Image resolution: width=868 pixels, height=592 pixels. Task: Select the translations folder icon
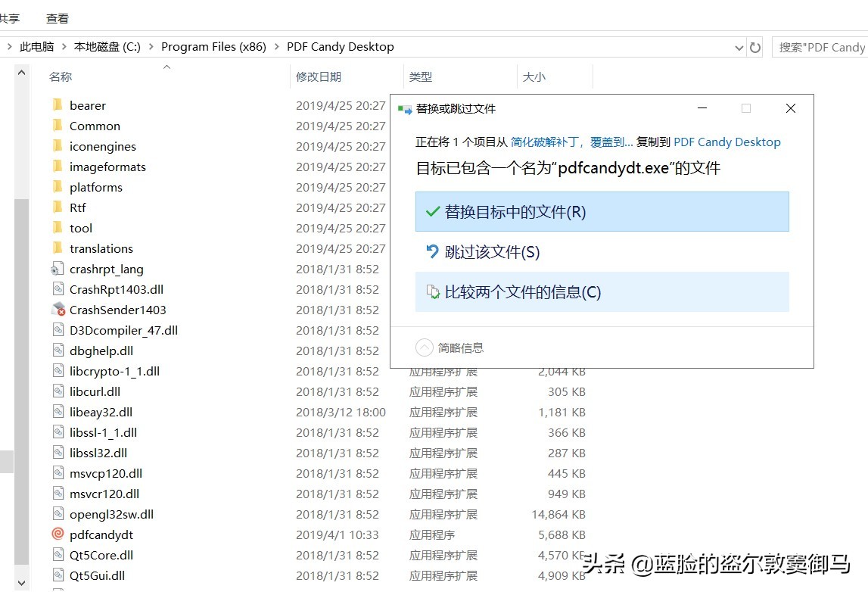(58, 248)
